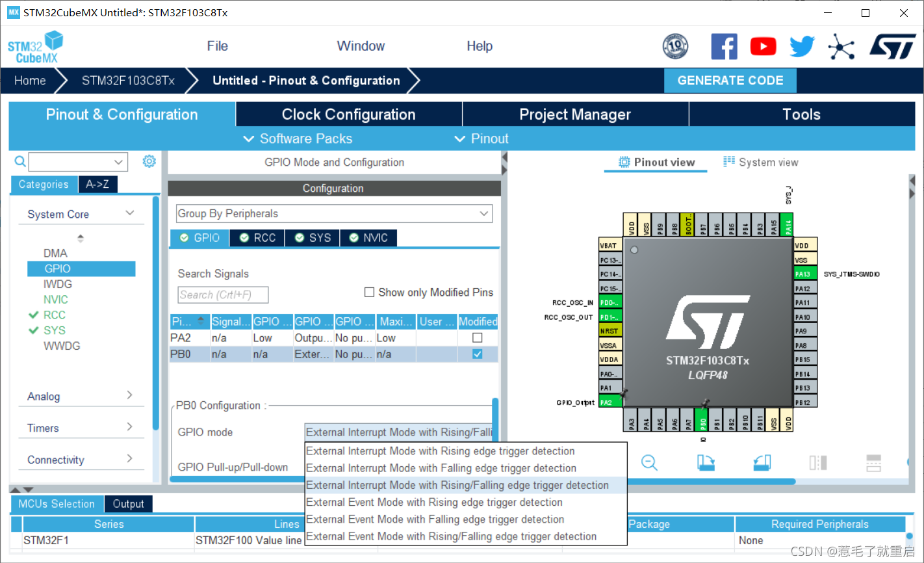Open the Window menu
This screenshot has width=924, height=563.
click(x=361, y=46)
